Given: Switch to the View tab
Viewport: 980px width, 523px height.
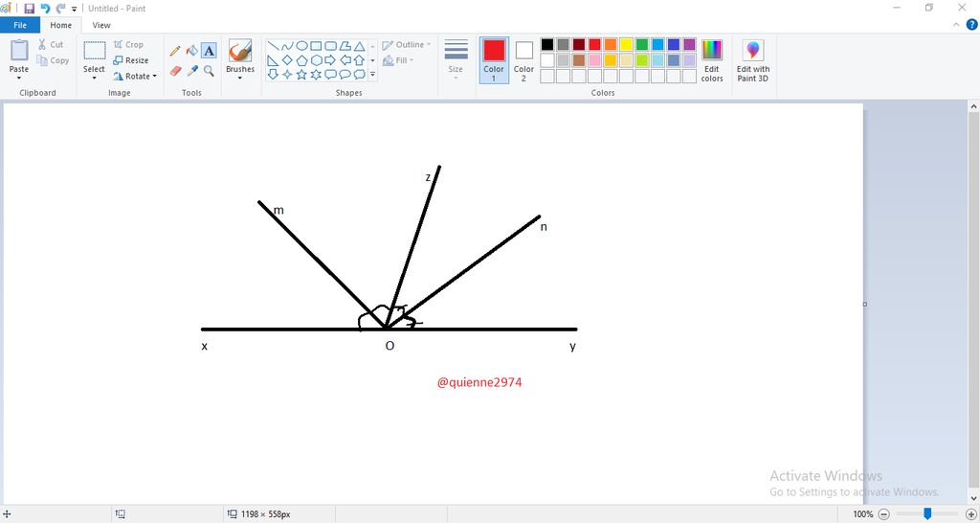Looking at the screenshot, I should click(101, 25).
